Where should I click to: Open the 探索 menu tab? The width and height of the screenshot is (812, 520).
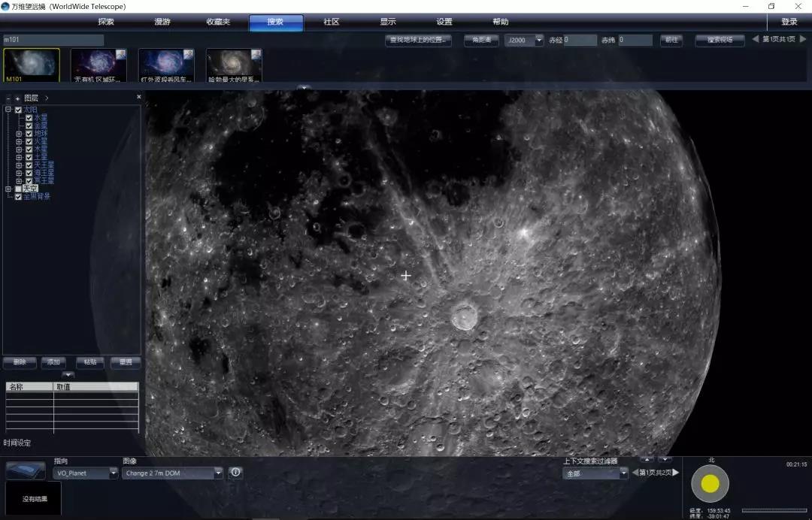click(106, 22)
